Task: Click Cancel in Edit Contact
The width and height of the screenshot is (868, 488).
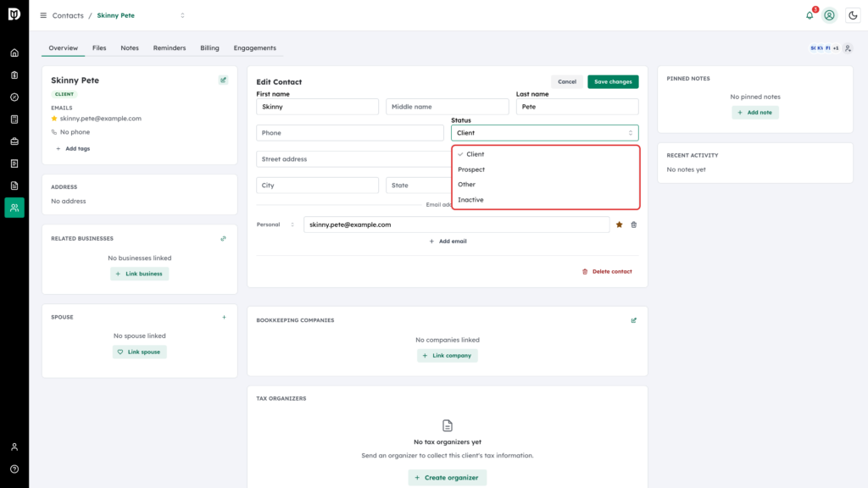Action: point(567,82)
